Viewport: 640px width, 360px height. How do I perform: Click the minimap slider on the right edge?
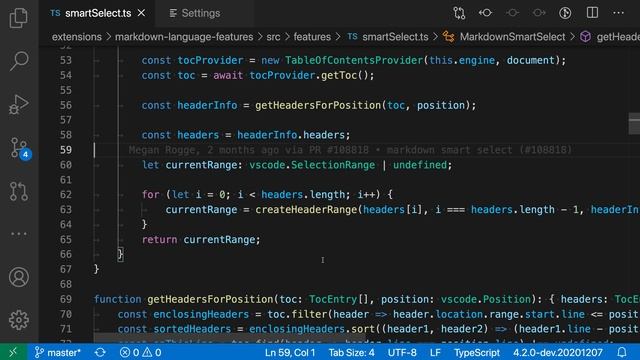pos(634,123)
